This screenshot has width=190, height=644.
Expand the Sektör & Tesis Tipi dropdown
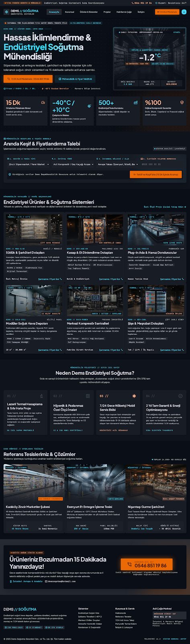(x=29, y=164)
